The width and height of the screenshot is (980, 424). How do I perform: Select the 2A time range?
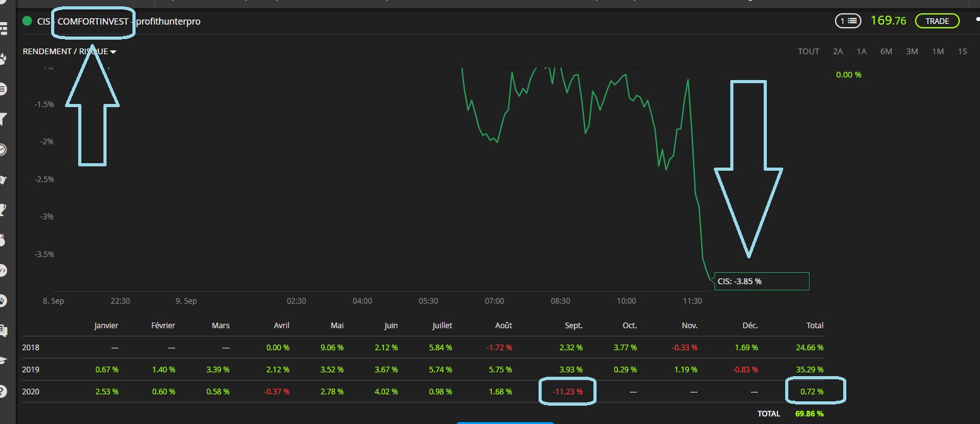tap(837, 52)
